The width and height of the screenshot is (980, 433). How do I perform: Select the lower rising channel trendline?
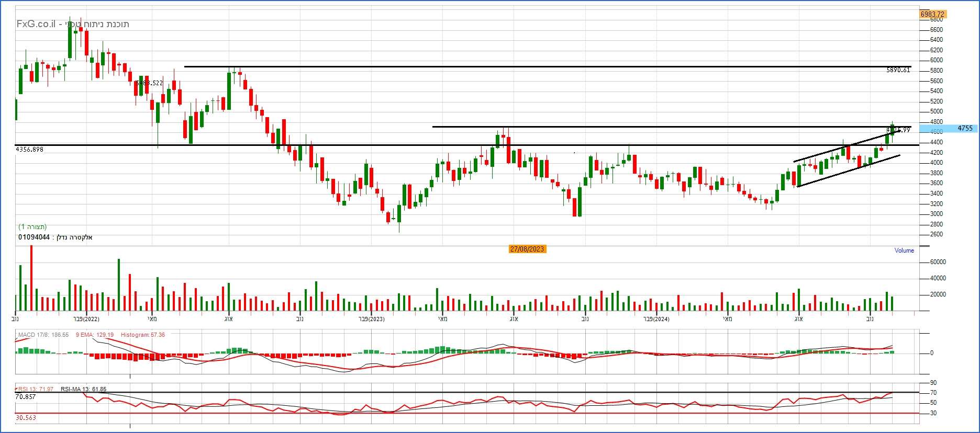[x=848, y=171]
